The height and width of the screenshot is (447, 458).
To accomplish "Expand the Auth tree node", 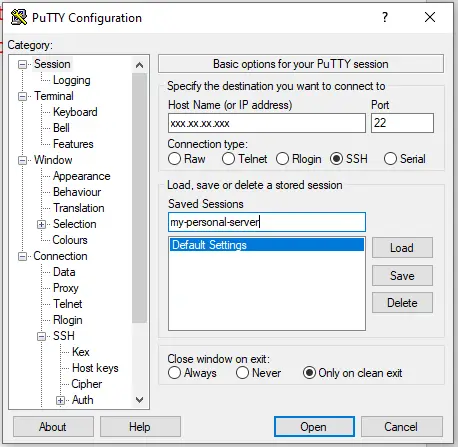I will click(60, 400).
